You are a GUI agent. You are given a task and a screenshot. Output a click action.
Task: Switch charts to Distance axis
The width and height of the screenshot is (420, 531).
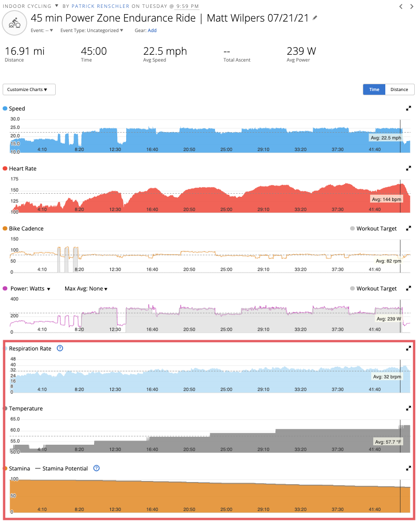pos(399,89)
